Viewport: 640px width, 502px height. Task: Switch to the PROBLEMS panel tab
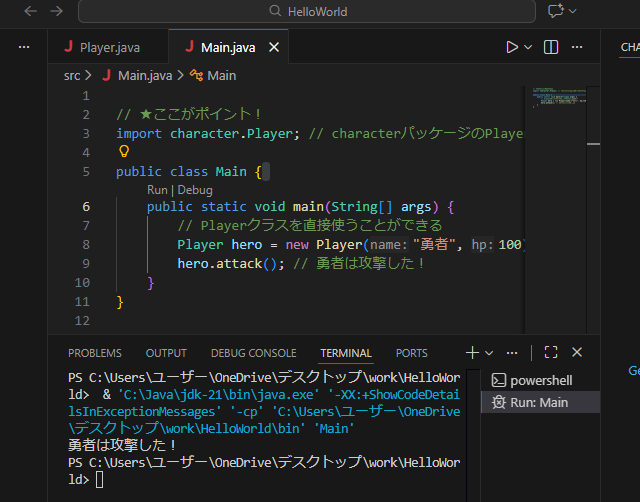(95, 353)
